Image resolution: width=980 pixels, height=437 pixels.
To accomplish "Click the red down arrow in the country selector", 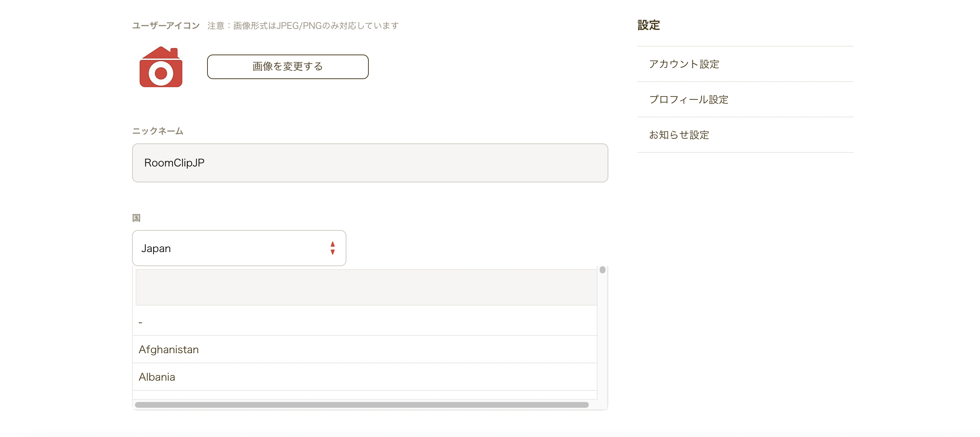I will click(x=333, y=252).
